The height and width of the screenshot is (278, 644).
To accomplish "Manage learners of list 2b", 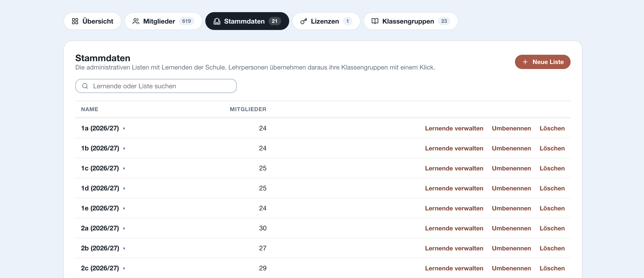I will pos(454,248).
